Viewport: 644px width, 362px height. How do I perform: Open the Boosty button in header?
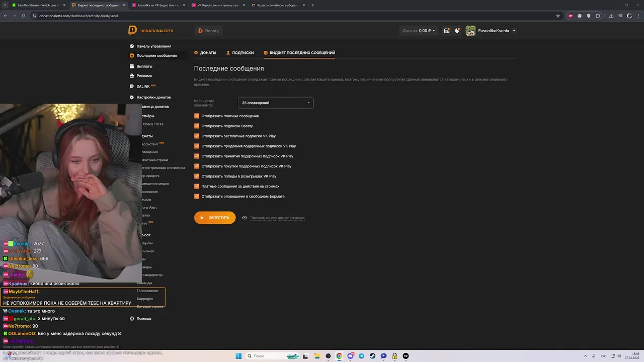pos(209,31)
